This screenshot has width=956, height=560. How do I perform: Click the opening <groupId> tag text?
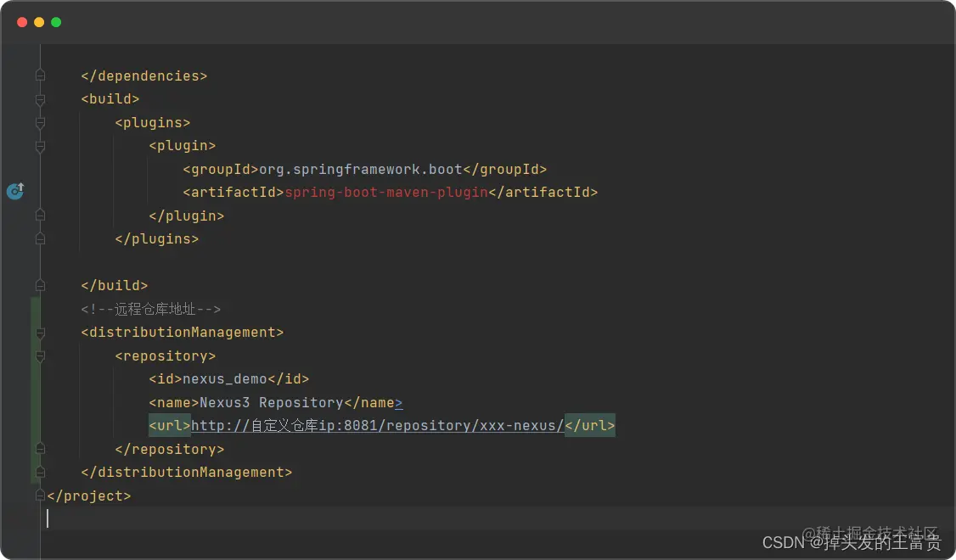pyautogui.click(x=221, y=169)
